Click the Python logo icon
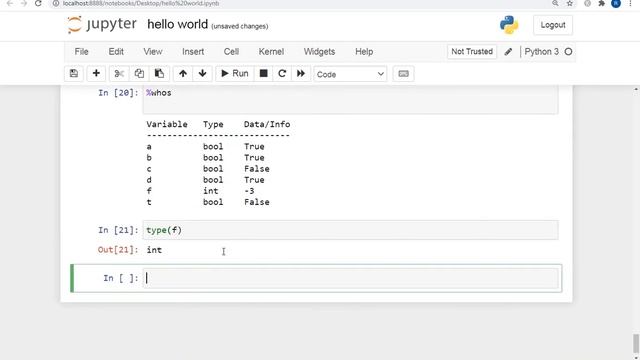This screenshot has width=640, height=360. (x=509, y=25)
